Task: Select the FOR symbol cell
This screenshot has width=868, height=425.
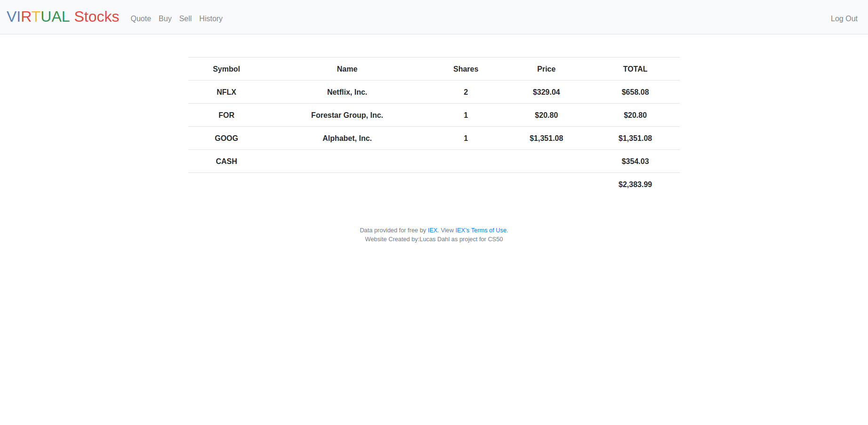Action: tap(226, 115)
